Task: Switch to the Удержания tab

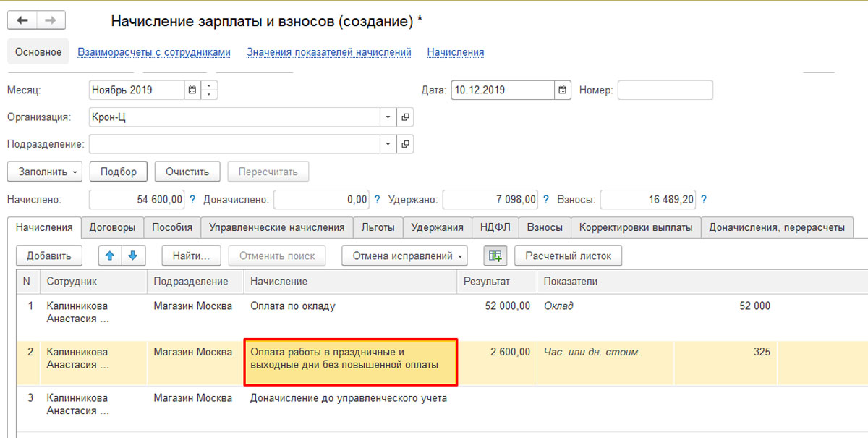Action: [x=437, y=227]
